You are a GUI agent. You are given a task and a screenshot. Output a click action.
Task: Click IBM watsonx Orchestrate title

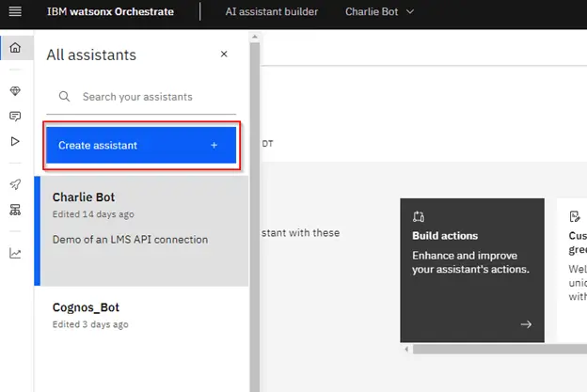(110, 11)
